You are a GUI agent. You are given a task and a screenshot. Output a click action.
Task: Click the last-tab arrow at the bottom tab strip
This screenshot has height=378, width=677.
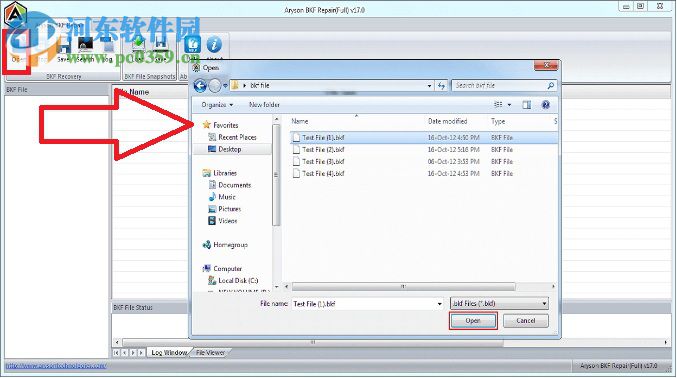pos(141,353)
